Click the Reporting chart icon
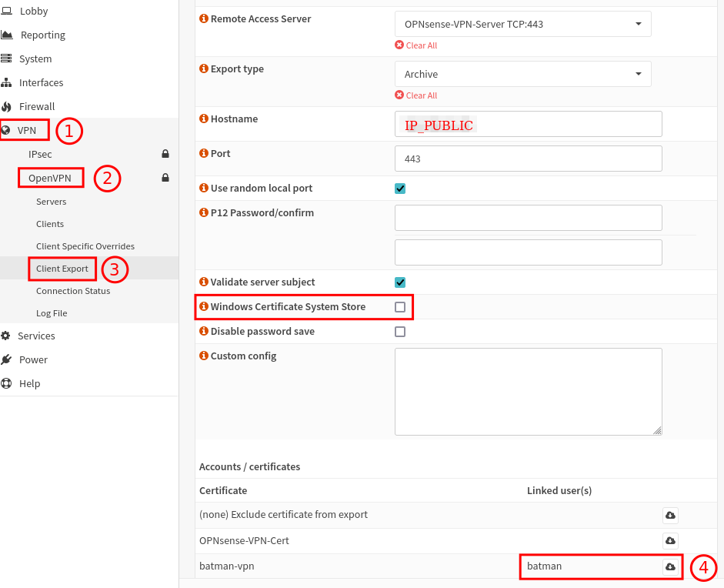This screenshot has height=588, width=724. click(x=6, y=35)
